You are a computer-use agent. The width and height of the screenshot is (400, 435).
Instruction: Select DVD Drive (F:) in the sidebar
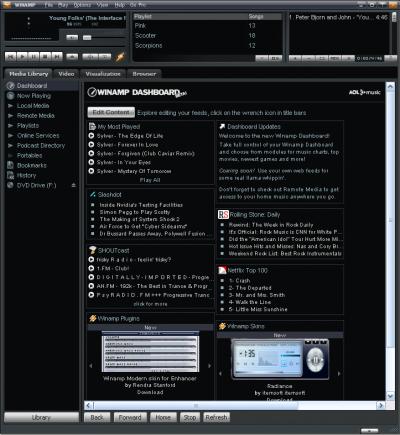coord(36,185)
